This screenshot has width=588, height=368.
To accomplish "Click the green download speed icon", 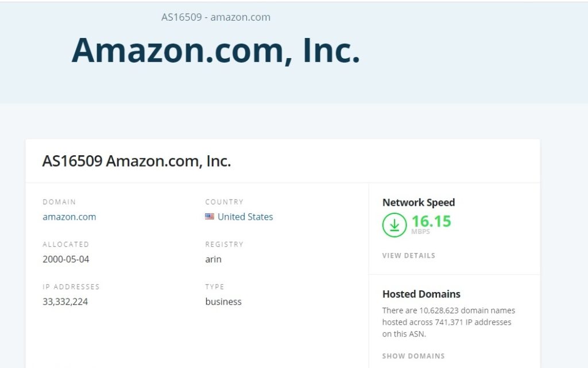I will coord(394,225).
